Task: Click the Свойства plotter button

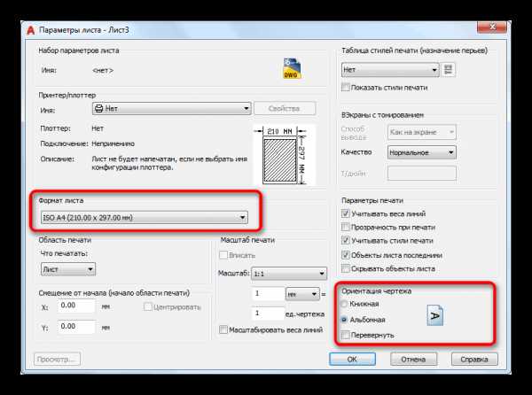Action: tap(285, 109)
